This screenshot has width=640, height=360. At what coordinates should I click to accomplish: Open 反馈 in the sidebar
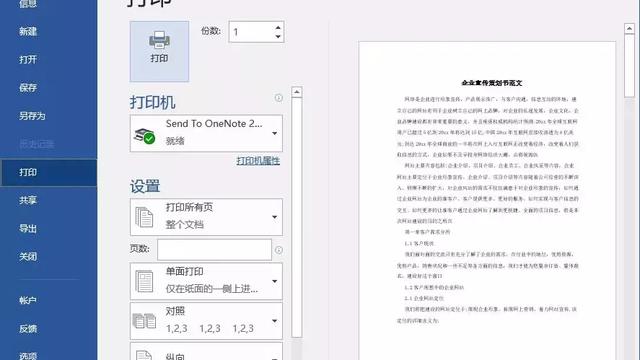[x=28, y=329]
